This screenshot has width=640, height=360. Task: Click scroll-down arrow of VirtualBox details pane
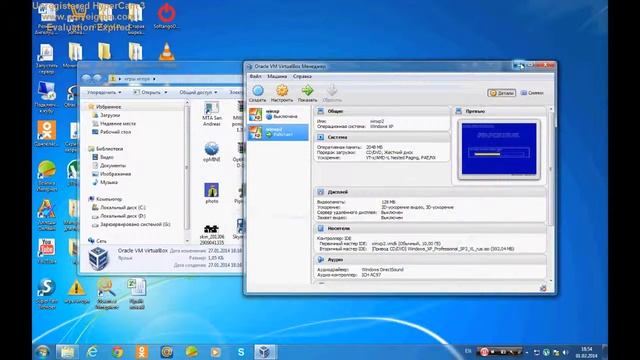(x=551, y=281)
